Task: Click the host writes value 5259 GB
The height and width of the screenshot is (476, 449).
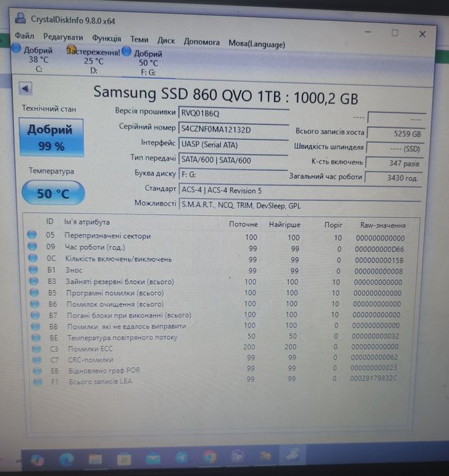Action: pyautogui.click(x=396, y=133)
